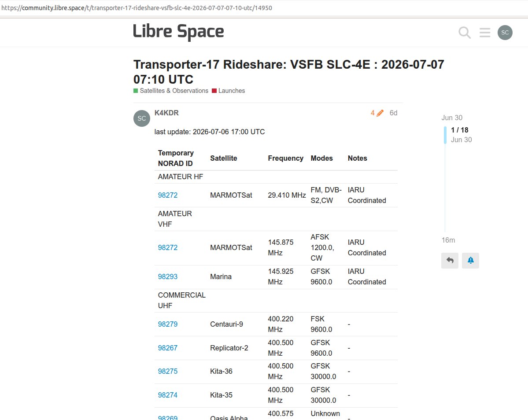Open the SC user avatar menu
The image size is (528, 420).
pyautogui.click(x=505, y=33)
